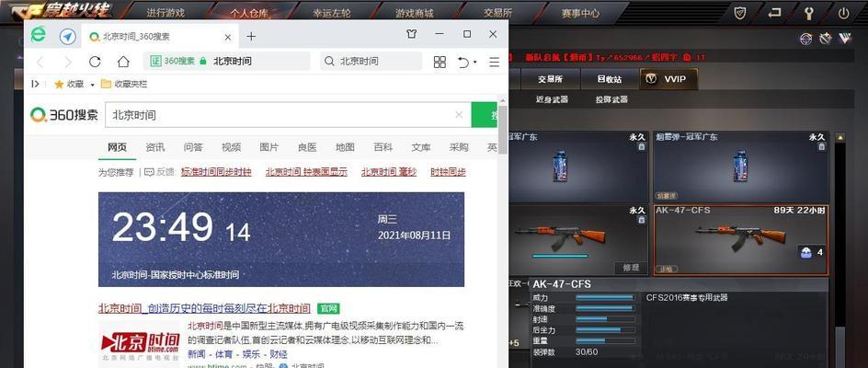Image resolution: width=868 pixels, height=368 pixels.
Task: Open the 标准时间同步时钟 suggestion link
Action: point(216,172)
